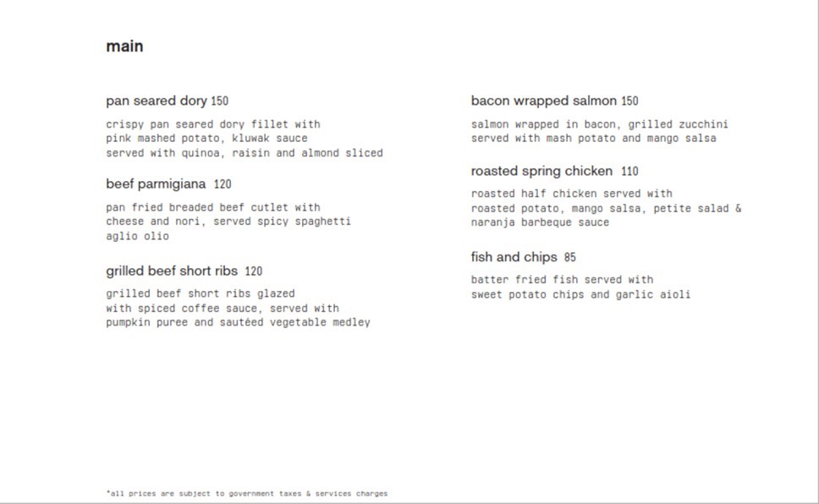Click the 150 price beside bacon wrapped salmon

[629, 101]
